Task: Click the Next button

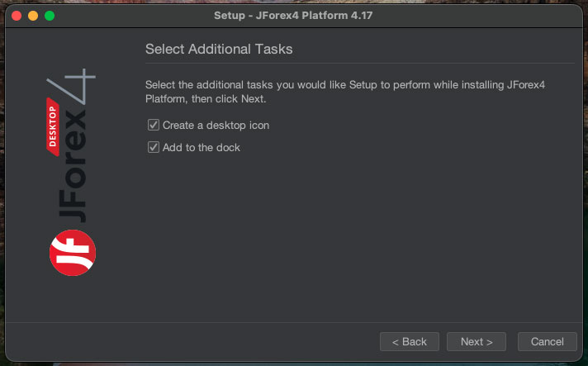Action: tap(477, 341)
